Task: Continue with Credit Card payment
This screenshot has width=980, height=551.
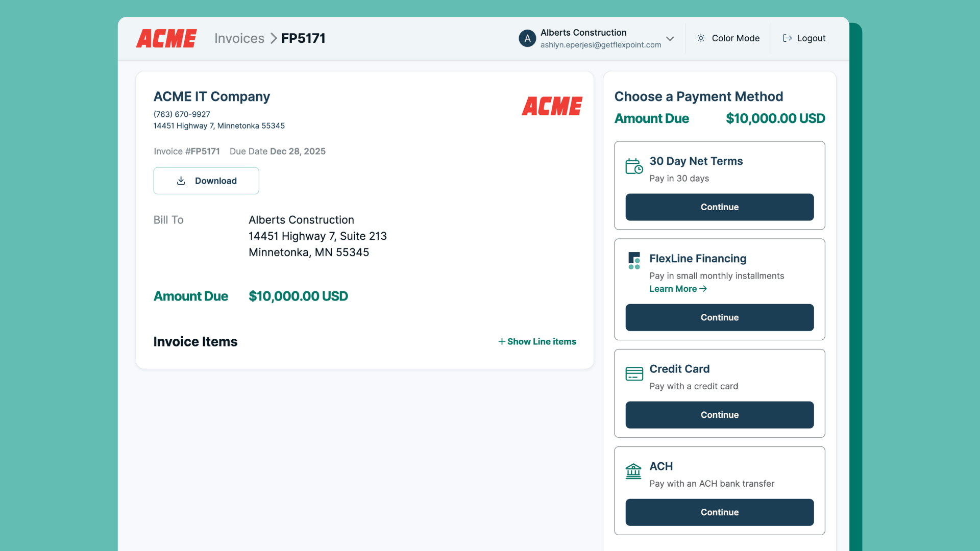Action: tap(719, 415)
